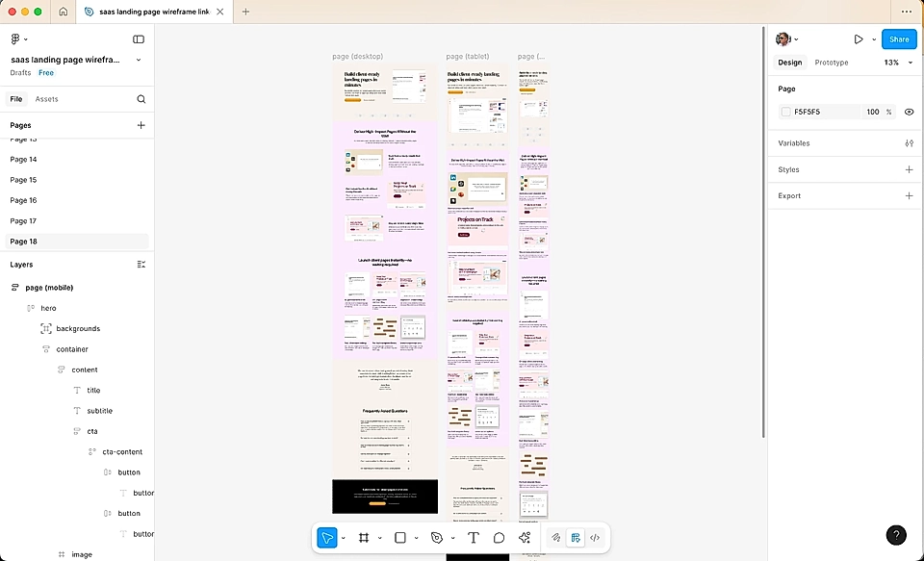
Task: Expand the file name dropdown chevron
Action: coord(139,60)
